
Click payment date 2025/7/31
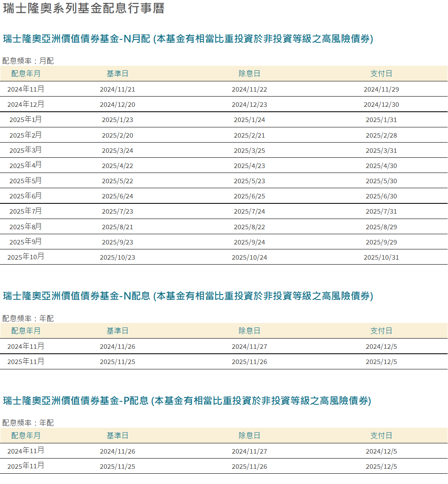coord(381,212)
